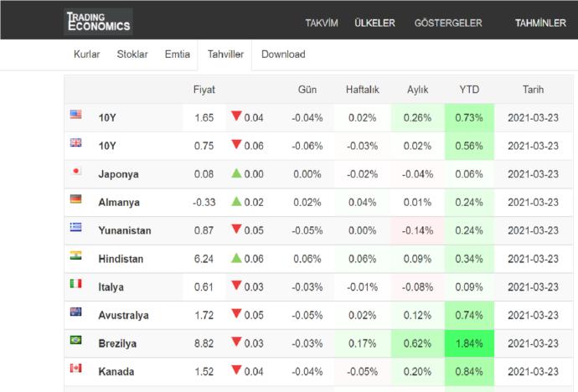Click Brazil's green 1.84% YTD cell
This screenshot has width=578, height=392.
tap(469, 343)
